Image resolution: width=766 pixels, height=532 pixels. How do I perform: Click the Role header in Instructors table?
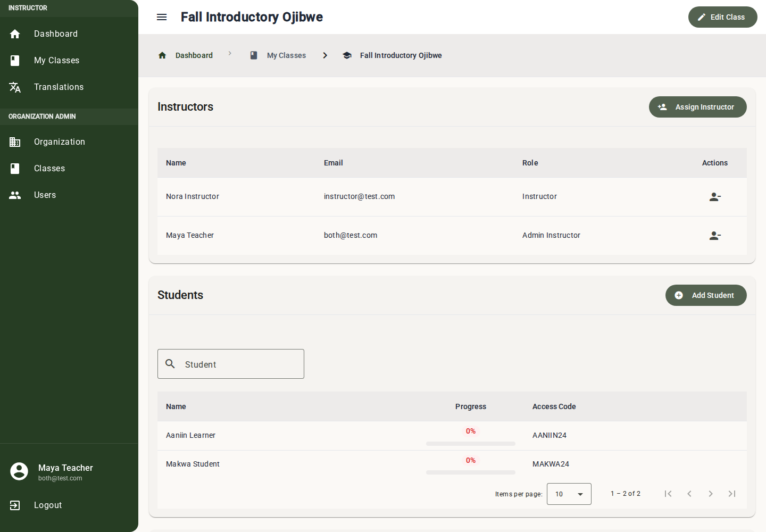(x=530, y=163)
